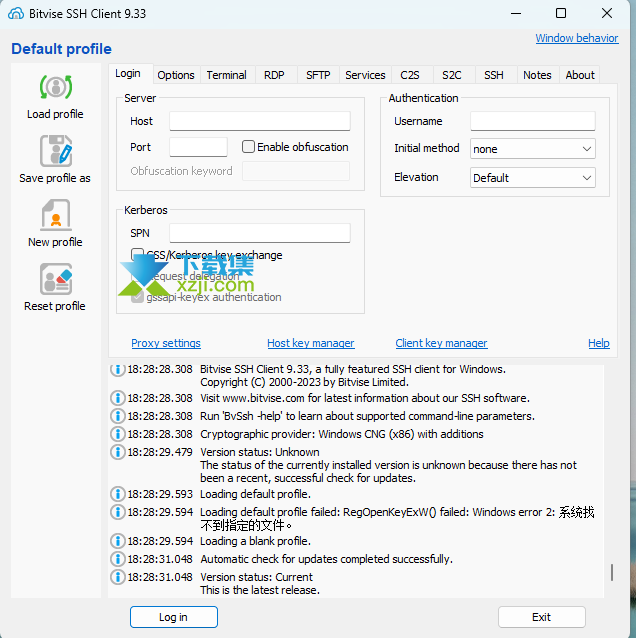Minimize the Bitvise SSH Client window
The width and height of the screenshot is (636, 638).
point(516,13)
